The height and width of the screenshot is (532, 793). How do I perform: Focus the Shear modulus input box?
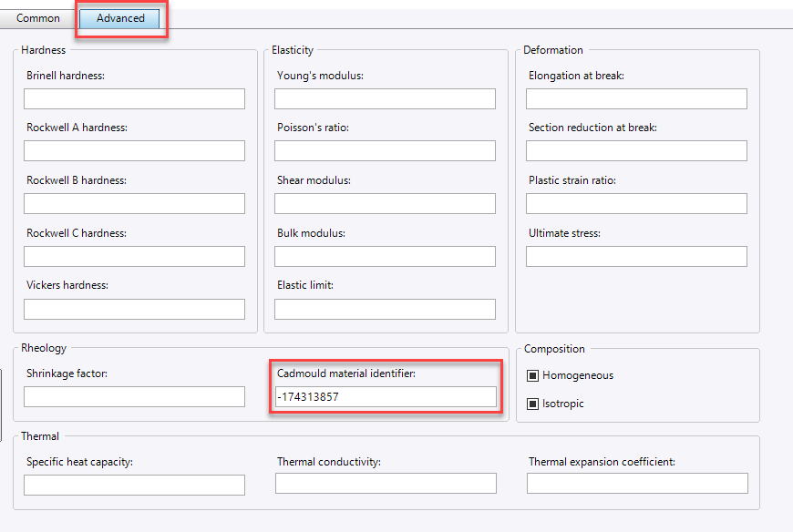(385, 204)
